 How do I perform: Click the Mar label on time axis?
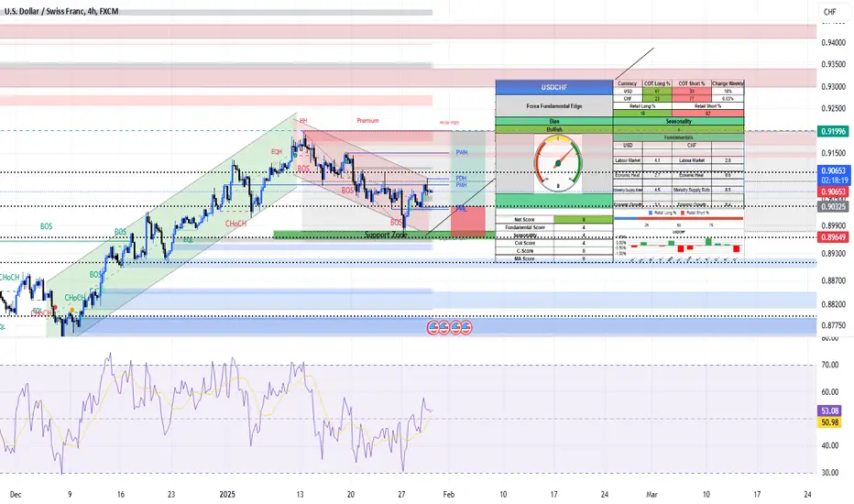coord(651,494)
